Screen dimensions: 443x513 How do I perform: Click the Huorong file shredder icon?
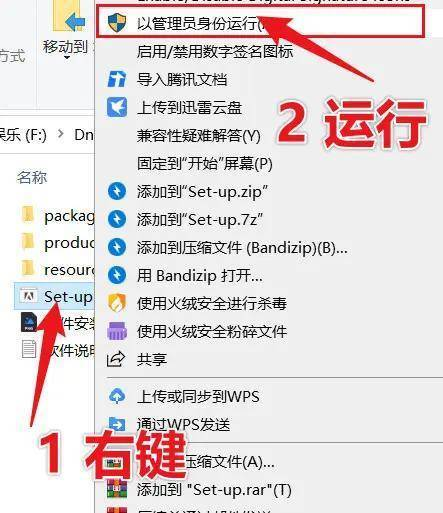pos(117,331)
